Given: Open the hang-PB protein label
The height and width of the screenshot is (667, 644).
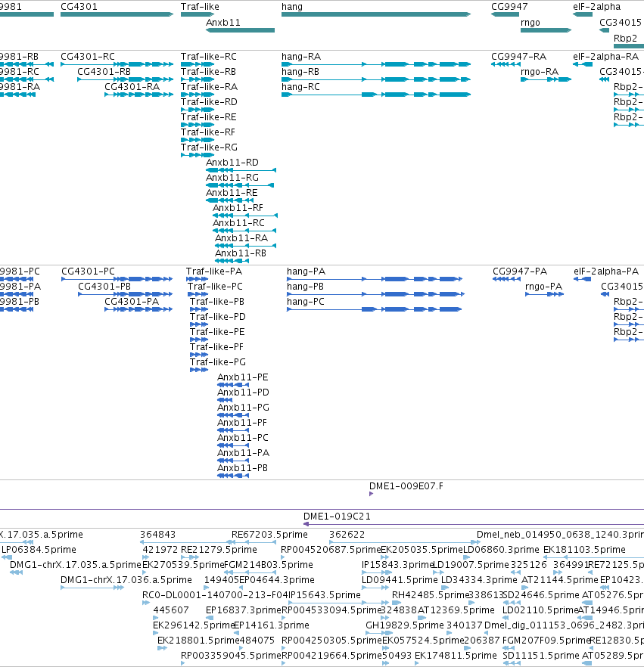Looking at the screenshot, I should click(x=305, y=287).
